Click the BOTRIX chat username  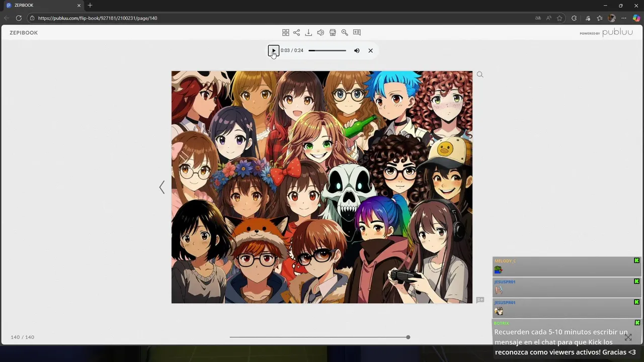tap(502, 323)
